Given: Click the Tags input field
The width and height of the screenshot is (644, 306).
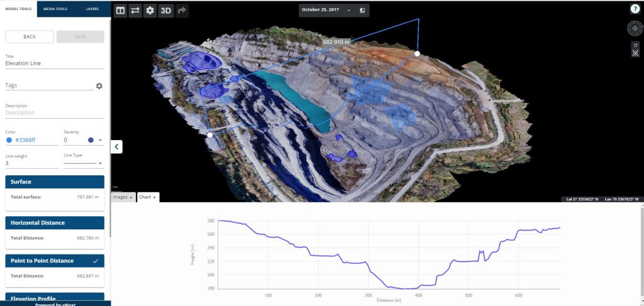Looking at the screenshot, I should click(49, 85).
